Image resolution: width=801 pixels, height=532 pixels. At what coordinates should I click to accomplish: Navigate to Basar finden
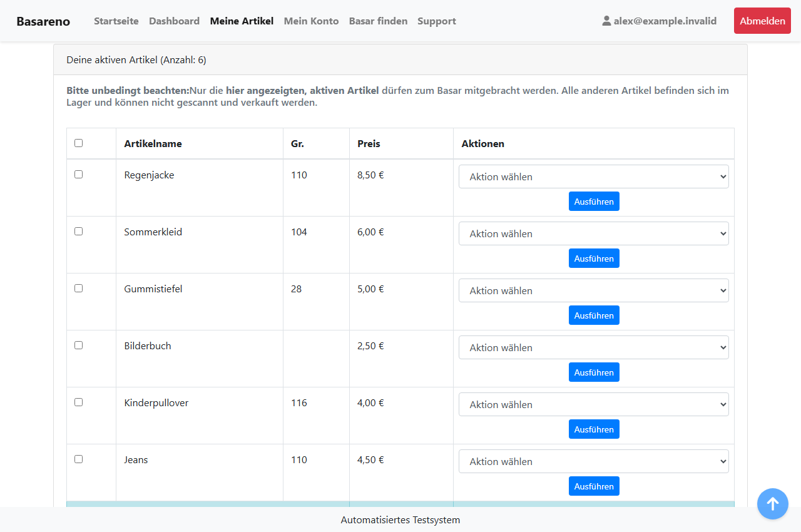pyautogui.click(x=378, y=21)
